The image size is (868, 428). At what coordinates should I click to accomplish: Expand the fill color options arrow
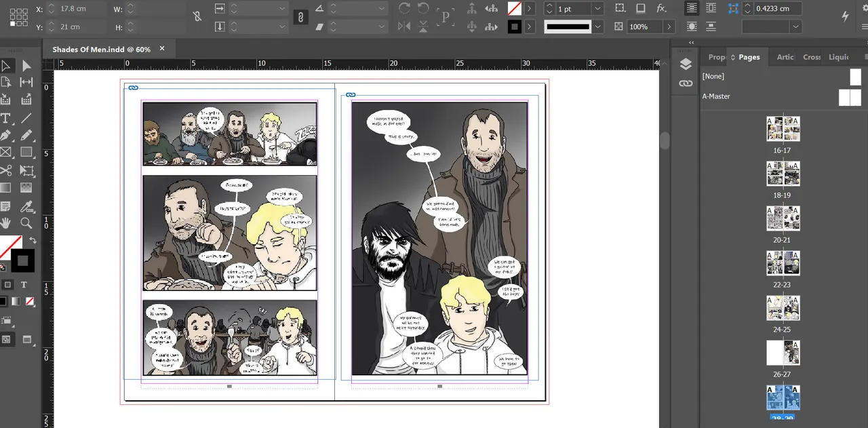530,9
